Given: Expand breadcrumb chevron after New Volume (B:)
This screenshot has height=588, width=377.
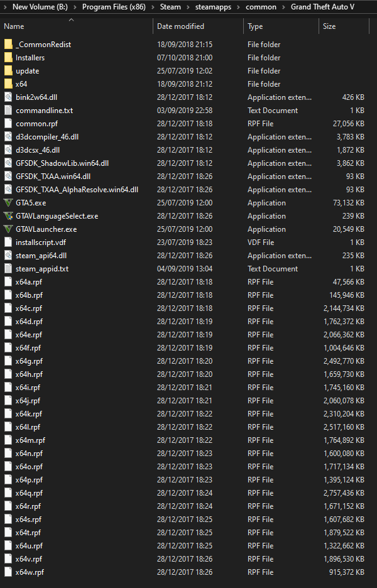Looking at the screenshot, I should pos(75,7).
